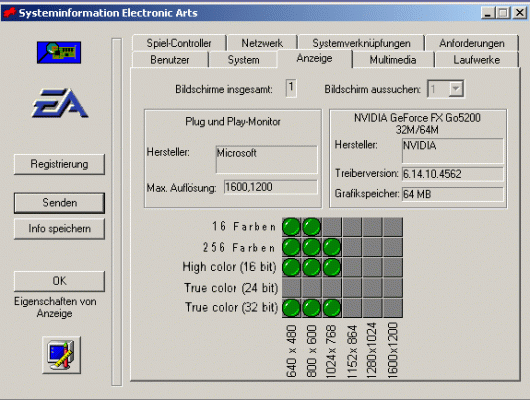Click the Registrierung button
This screenshot has height=400, width=530.
(x=59, y=164)
